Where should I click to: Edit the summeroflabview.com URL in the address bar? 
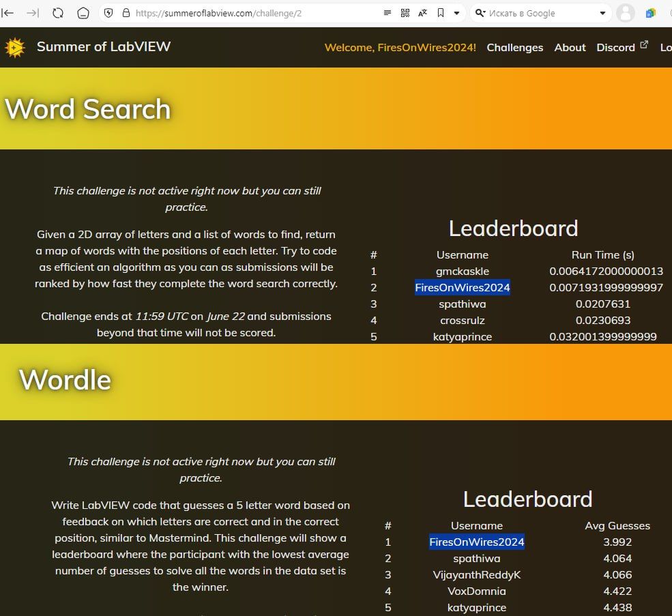pyautogui.click(x=218, y=13)
